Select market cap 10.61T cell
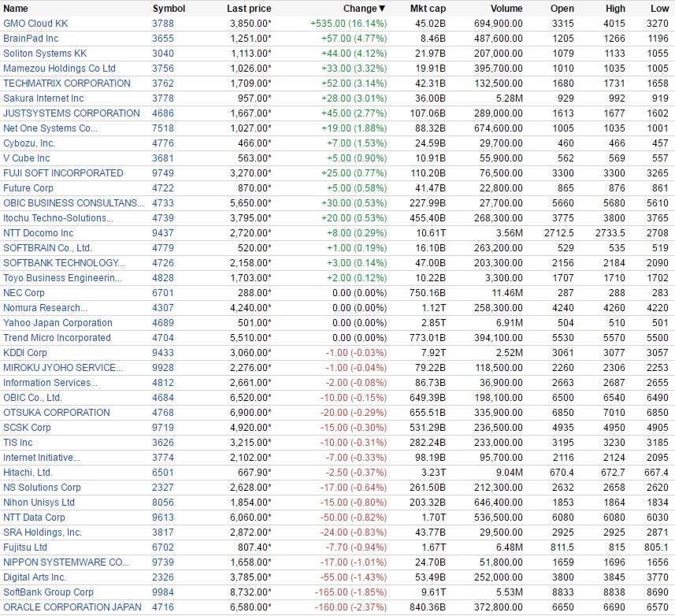This screenshot has width=675, height=616. pyautogui.click(x=431, y=233)
